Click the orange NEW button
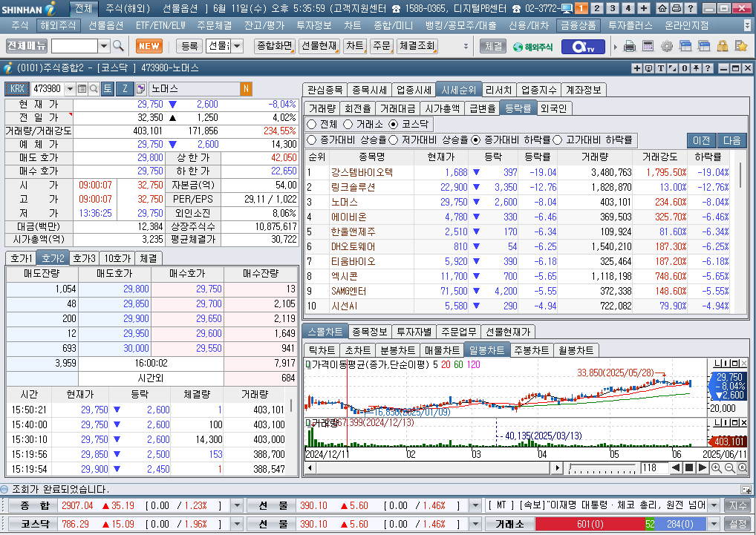Screen dimensions: 756x535 click(x=149, y=46)
